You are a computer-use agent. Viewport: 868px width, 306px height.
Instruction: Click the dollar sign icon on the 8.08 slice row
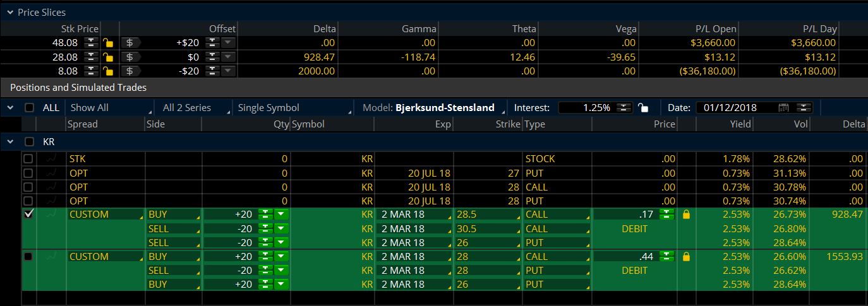(x=130, y=71)
